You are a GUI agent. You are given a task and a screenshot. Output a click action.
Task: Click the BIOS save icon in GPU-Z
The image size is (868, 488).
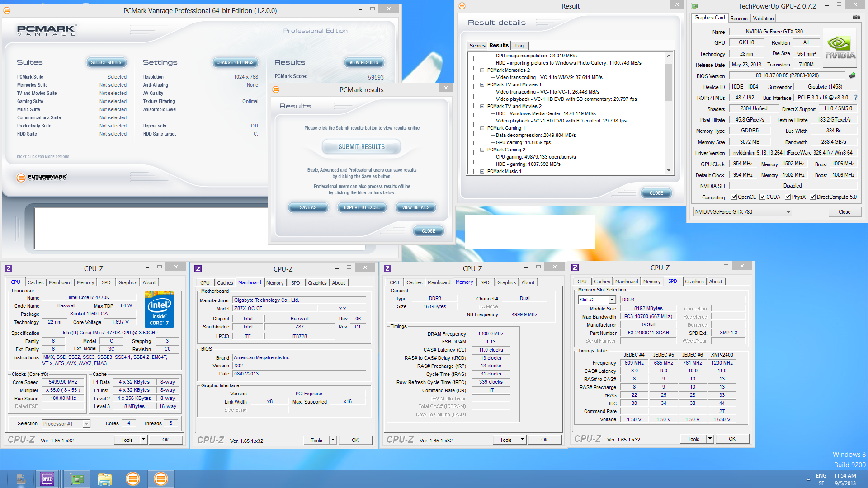point(852,75)
